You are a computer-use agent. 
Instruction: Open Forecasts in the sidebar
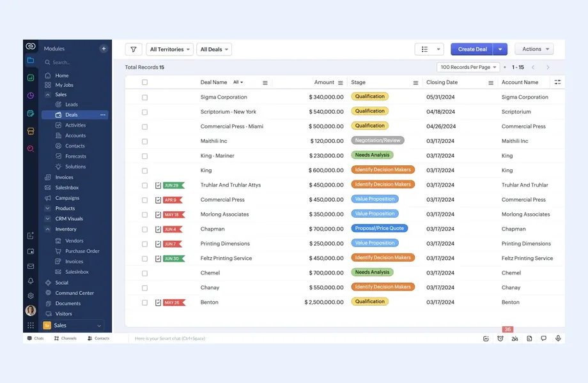(x=75, y=156)
